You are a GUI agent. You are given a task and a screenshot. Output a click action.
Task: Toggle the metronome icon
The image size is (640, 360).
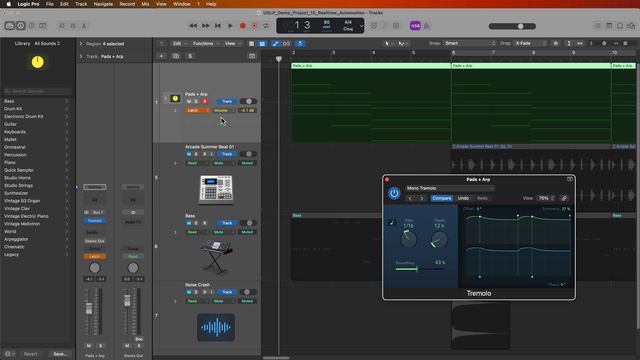[x=427, y=26]
